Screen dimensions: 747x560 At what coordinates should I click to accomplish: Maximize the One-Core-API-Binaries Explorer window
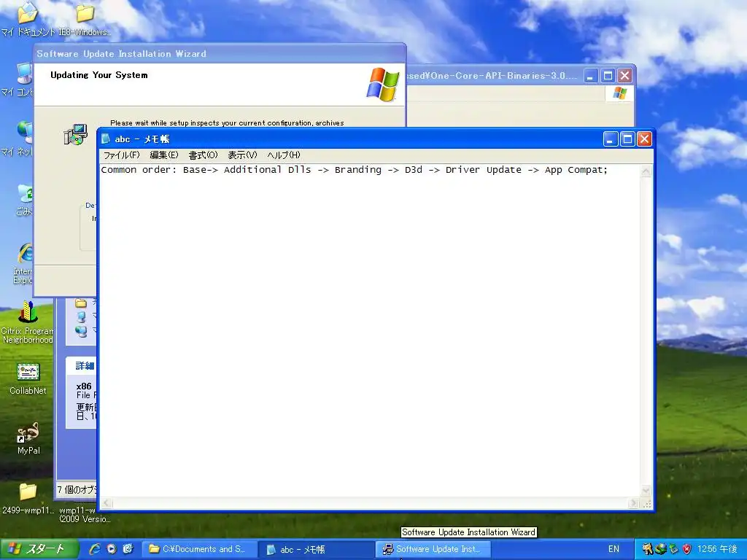pyautogui.click(x=608, y=76)
